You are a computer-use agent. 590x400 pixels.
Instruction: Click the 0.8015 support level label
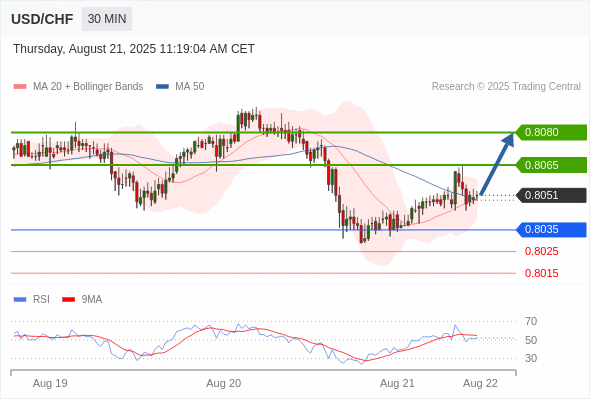click(541, 273)
